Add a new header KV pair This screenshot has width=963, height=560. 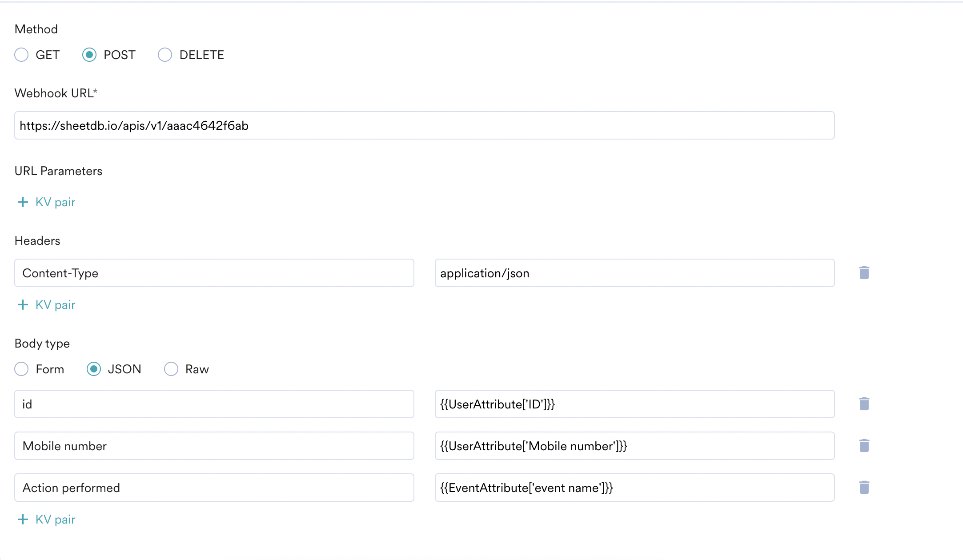[x=45, y=305]
